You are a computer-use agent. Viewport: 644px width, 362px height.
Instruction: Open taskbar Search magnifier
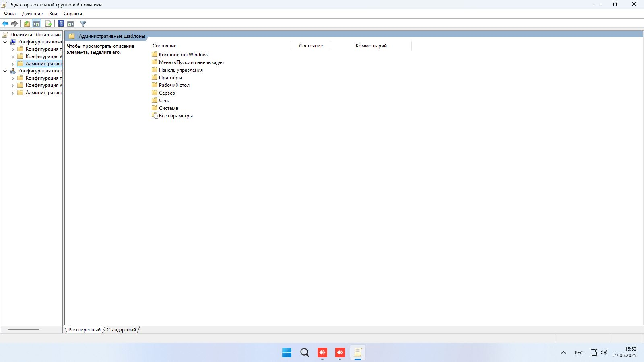(305, 353)
